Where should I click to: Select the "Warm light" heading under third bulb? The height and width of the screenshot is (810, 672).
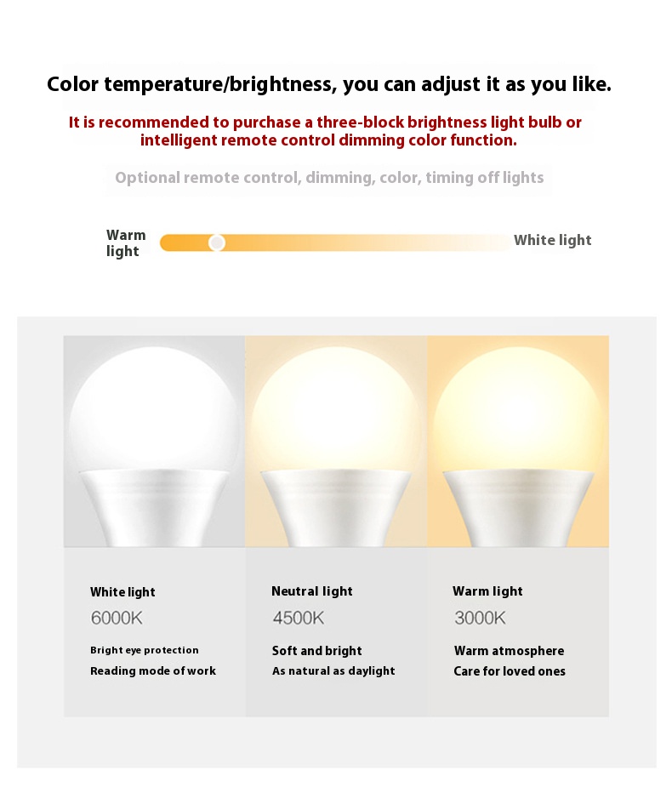487,591
